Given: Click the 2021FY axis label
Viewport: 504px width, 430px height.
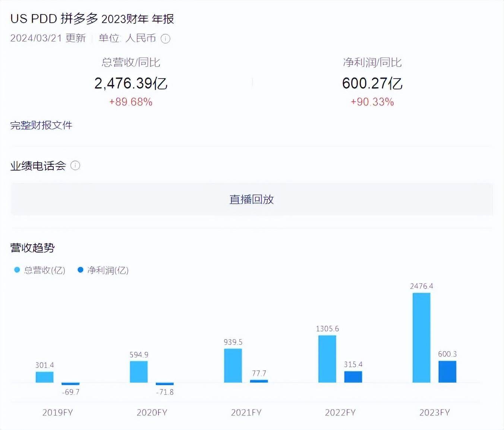Looking at the screenshot, I should 246,412.
